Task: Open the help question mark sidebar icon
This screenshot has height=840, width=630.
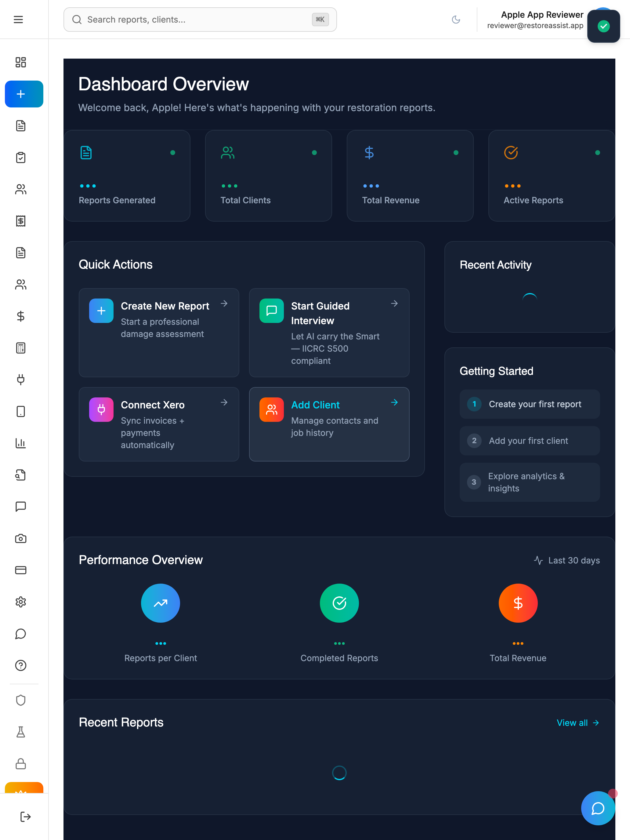Action: 20,665
